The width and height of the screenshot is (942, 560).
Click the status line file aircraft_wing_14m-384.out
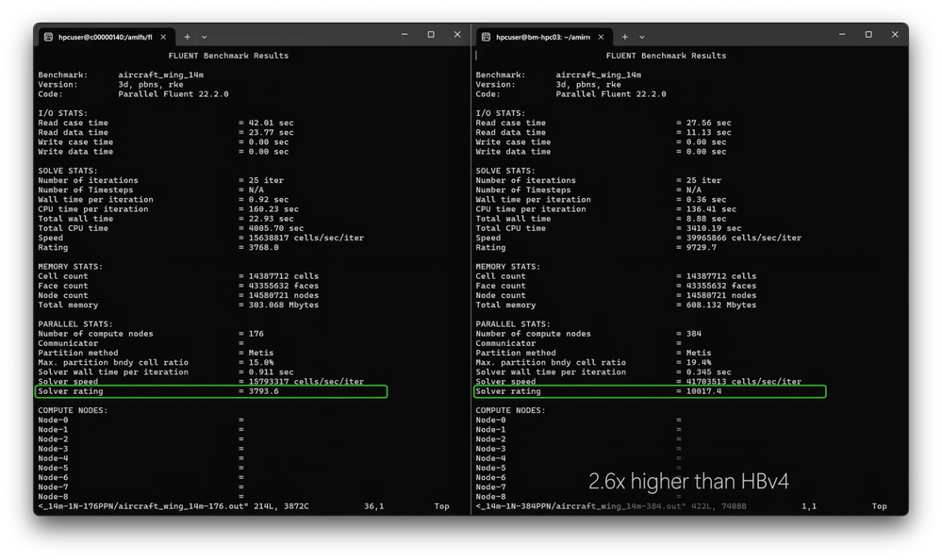[x=619, y=506]
